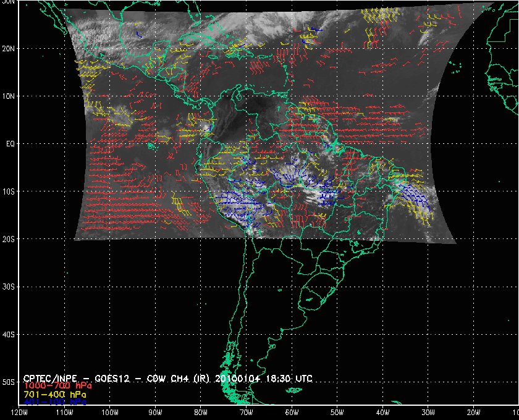
Task: Select the 10S latitude label
Action: pyautogui.click(x=9, y=191)
